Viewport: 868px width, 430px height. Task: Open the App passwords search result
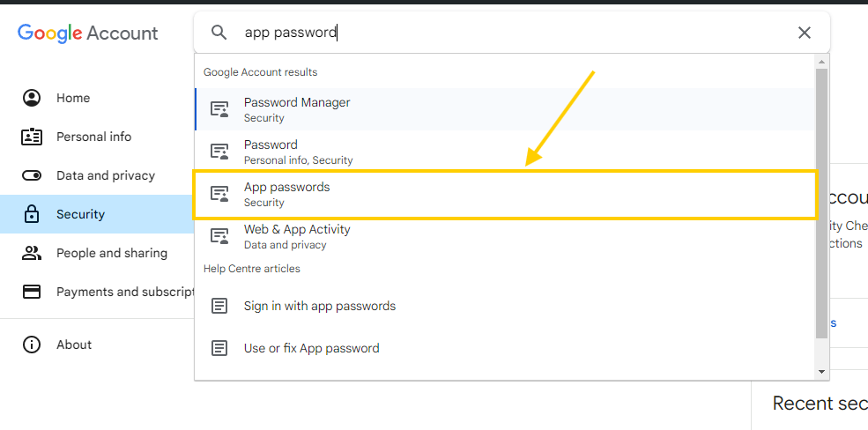pyautogui.click(x=505, y=194)
